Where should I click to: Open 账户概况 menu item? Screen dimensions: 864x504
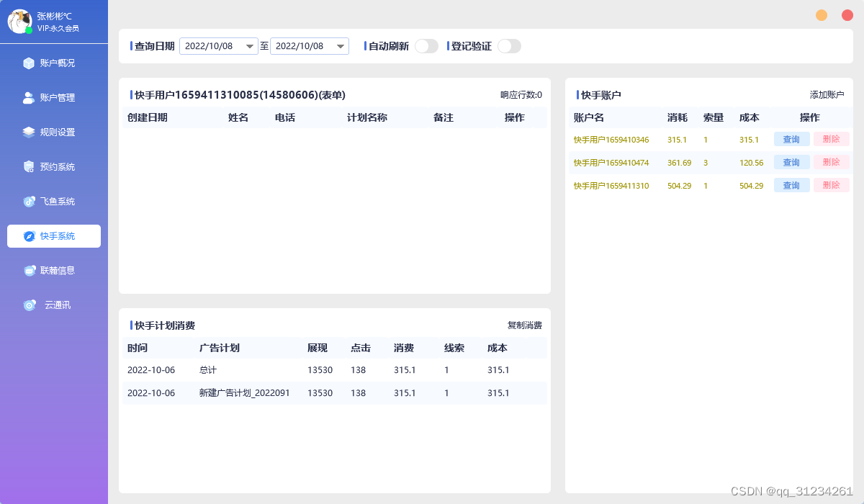click(x=54, y=63)
